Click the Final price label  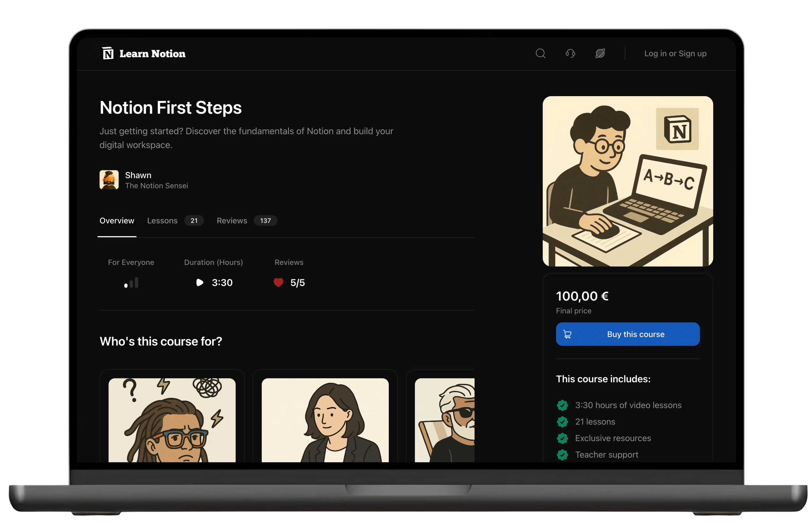click(x=573, y=311)
